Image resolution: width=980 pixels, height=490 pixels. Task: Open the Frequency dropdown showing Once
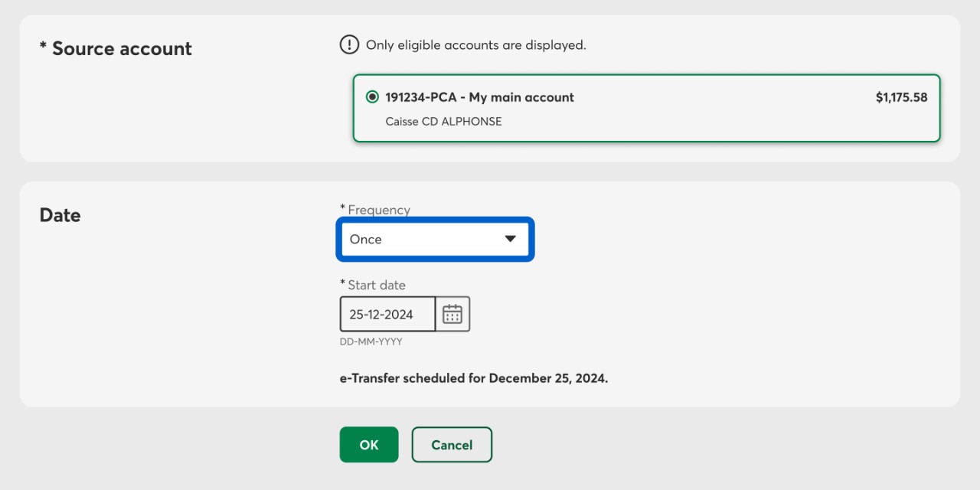click(434, 240)
